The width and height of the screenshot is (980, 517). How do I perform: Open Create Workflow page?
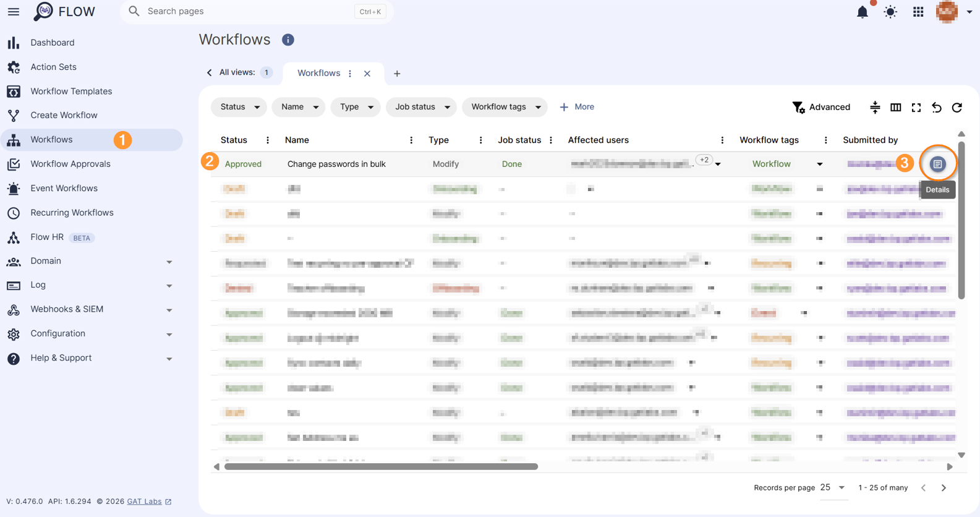92,115
